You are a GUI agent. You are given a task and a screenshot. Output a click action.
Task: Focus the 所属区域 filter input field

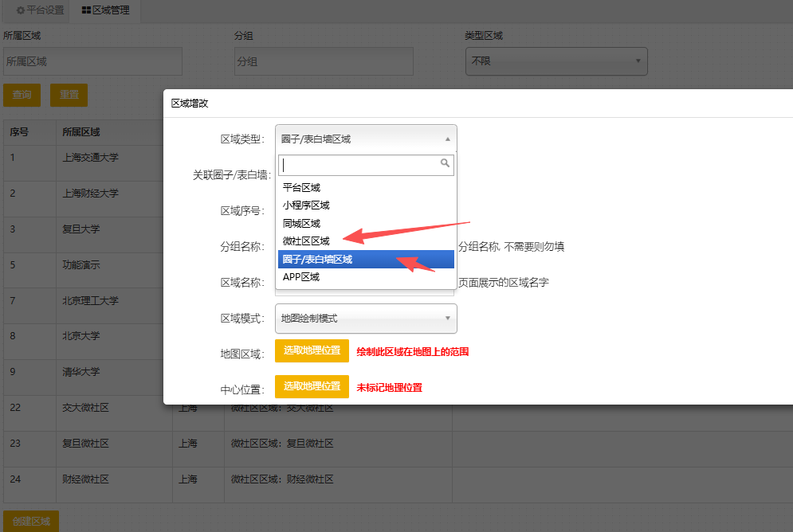(92, 61)
